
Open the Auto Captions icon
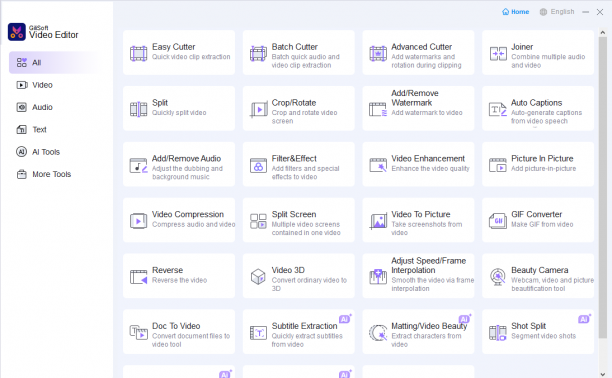click(x=498, y=109)
